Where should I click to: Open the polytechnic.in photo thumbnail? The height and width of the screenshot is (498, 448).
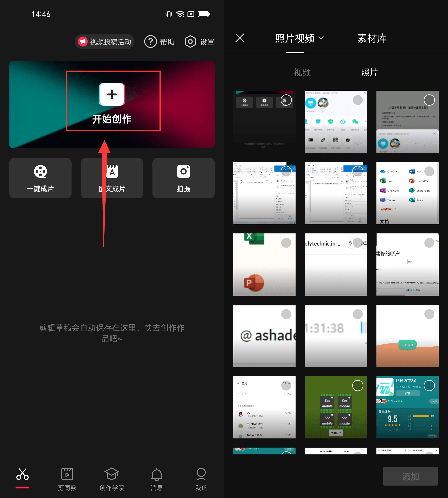[336, 265]
